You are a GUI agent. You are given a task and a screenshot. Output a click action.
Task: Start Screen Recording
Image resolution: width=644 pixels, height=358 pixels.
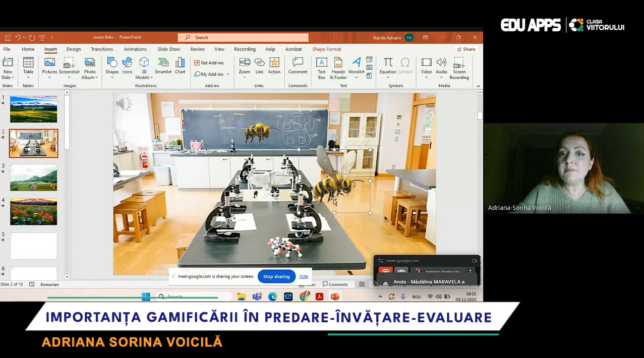click(x=459, y=69)
